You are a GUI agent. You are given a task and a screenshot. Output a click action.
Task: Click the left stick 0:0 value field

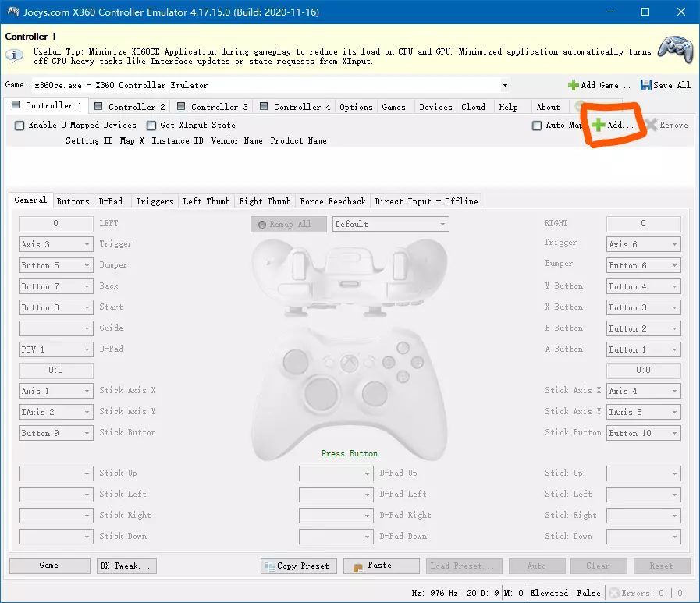56,370
